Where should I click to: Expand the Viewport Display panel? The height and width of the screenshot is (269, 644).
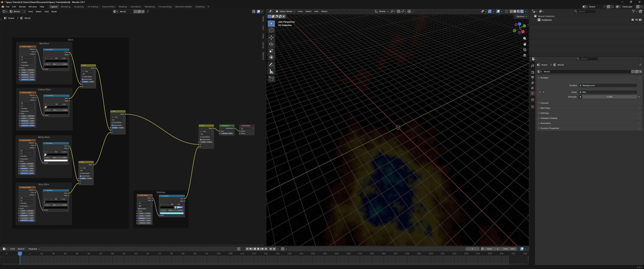click(589, 118)
